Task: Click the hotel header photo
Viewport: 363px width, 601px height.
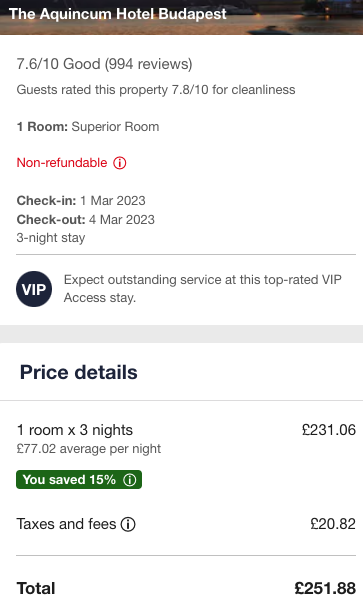Action: click(181, 17)
